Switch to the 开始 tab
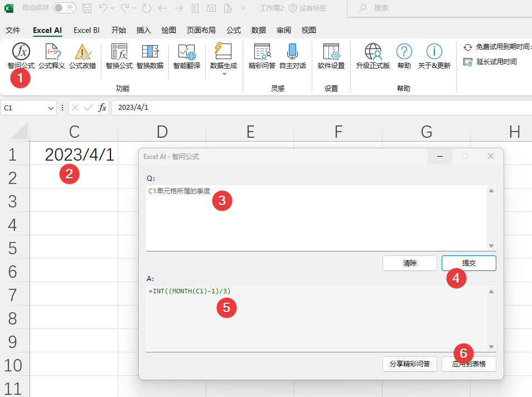The height and width of the screenshot is (397, 532). tap(118, 30)
